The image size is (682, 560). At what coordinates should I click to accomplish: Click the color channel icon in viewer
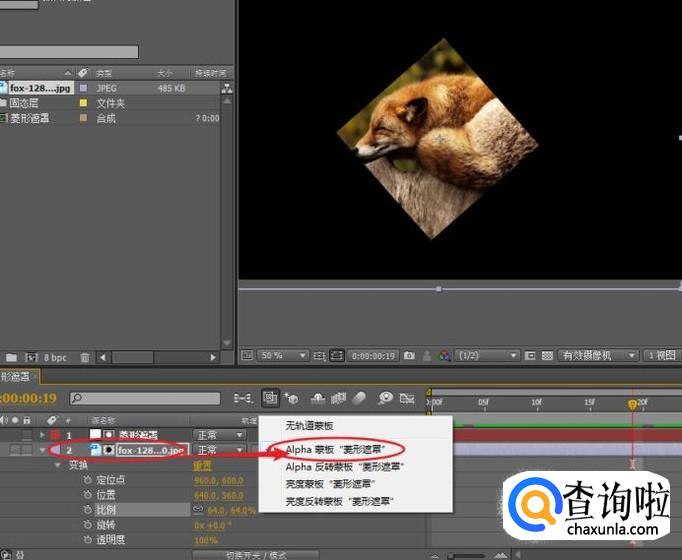(x=443, y=355)
